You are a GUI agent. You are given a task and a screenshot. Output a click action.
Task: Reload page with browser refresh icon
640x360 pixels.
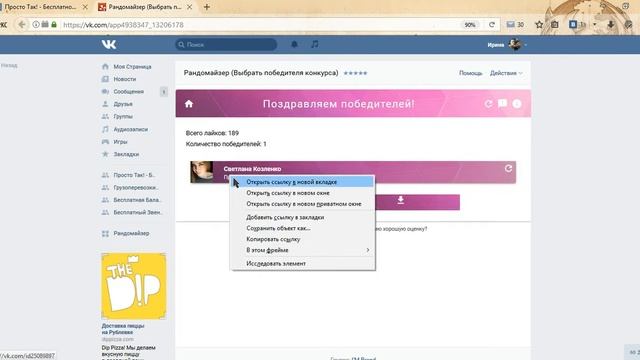point(492,25)
